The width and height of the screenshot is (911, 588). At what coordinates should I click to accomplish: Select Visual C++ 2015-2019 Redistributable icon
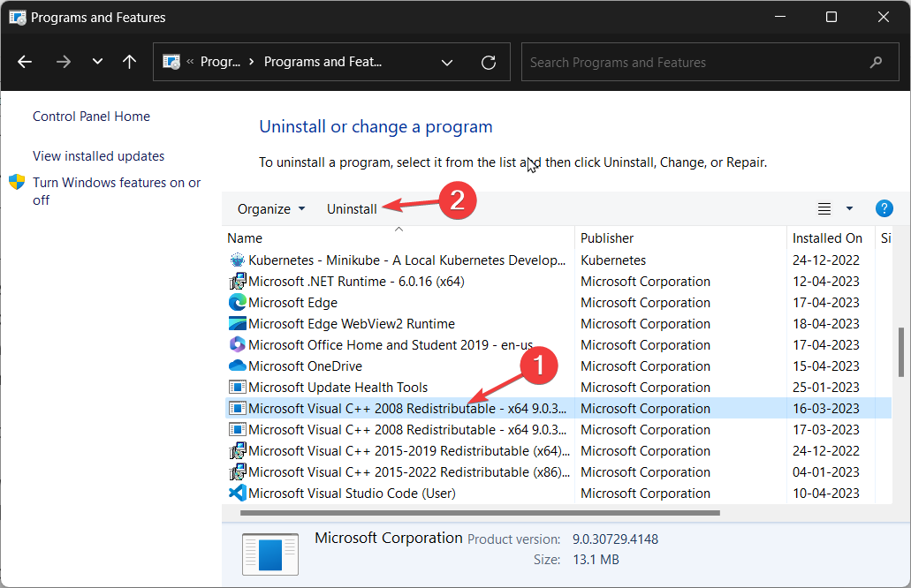(x=237, y=451)
